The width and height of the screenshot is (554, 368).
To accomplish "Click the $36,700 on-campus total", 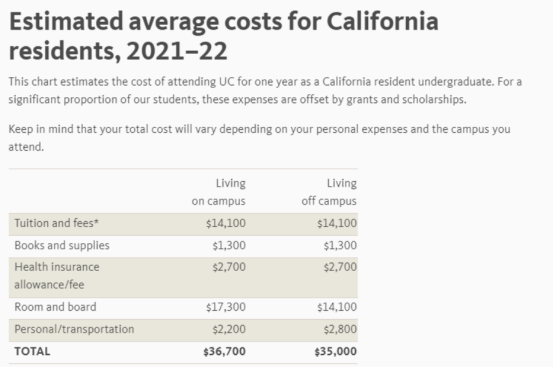I will (224, 352).
